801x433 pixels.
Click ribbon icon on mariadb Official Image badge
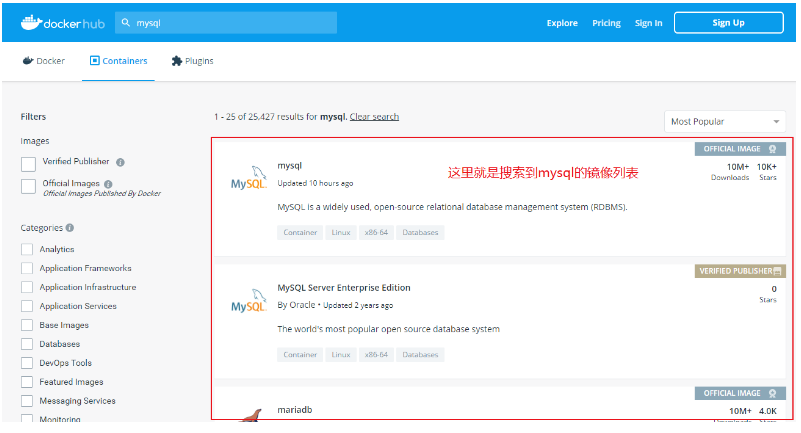(x=772, y=393)
